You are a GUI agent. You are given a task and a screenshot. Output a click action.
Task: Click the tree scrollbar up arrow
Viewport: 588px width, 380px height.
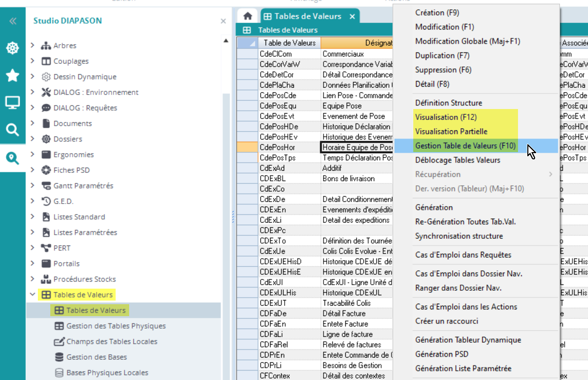tap(226, 41)
